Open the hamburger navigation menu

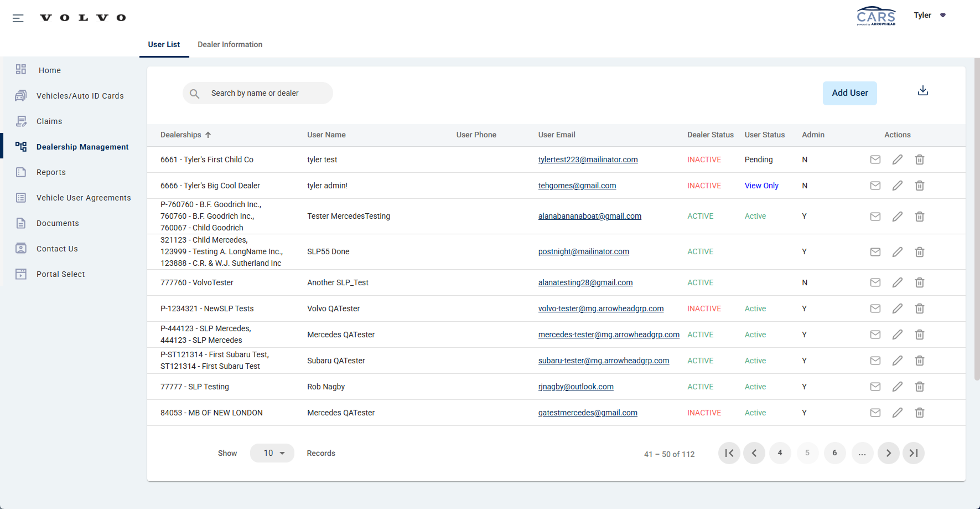click(x=18, y=18)
